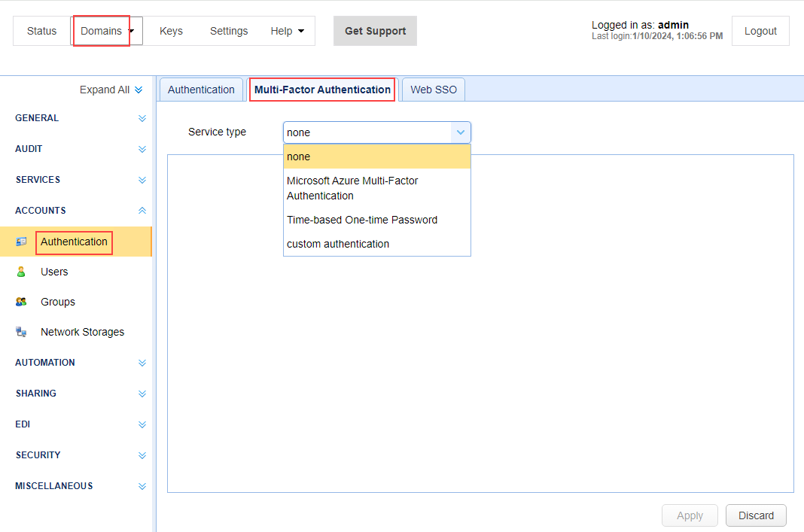Image resolution: width=804 pixels, height=532 pixels.
Task: Open the Help menu
Action: [x=287, y=31]
